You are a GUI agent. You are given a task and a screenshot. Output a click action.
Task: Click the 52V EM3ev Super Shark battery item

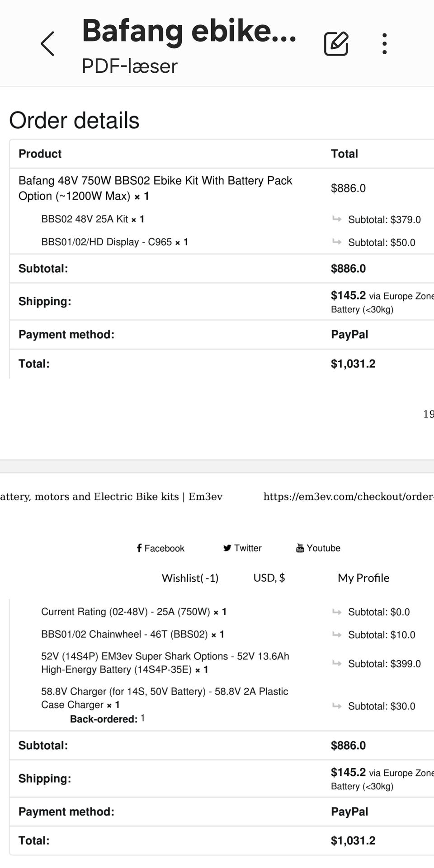click(165, 663)
